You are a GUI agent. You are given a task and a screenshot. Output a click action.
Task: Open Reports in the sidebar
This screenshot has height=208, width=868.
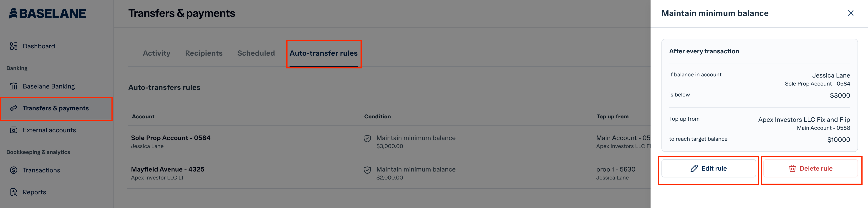click(x=34, y=192)
